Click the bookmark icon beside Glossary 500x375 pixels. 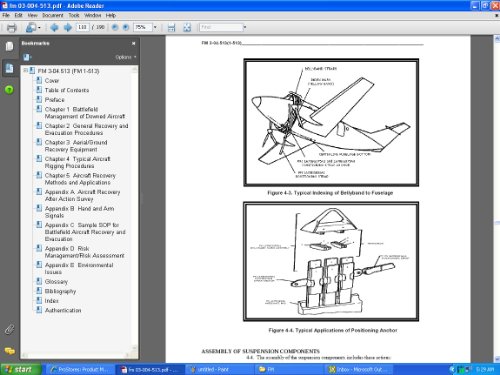[x=39, y=281]
